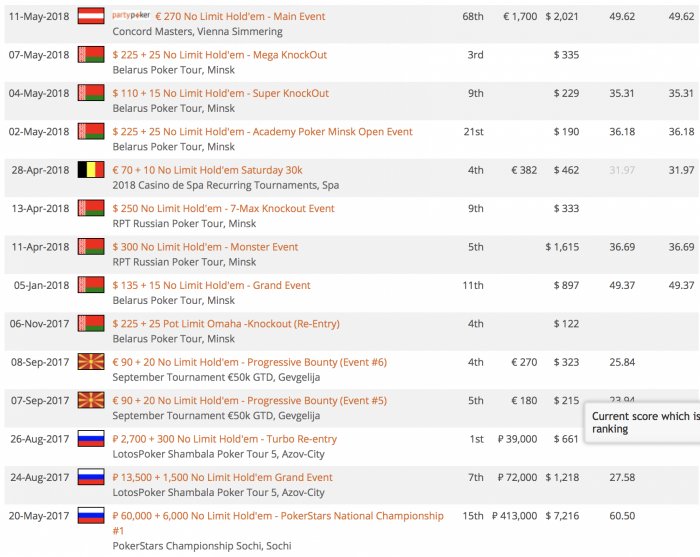Click the Belarus flag beside 06-Nov-2017

91,323
